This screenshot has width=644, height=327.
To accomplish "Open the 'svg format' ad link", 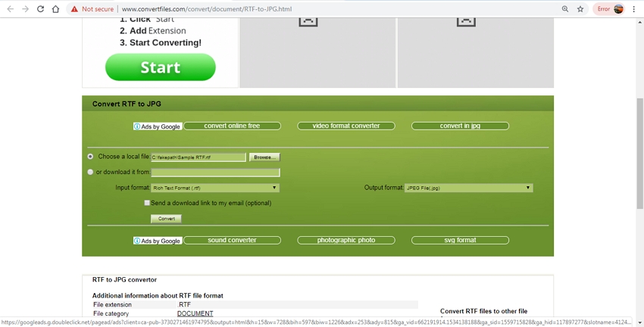I will click(460, 240).
